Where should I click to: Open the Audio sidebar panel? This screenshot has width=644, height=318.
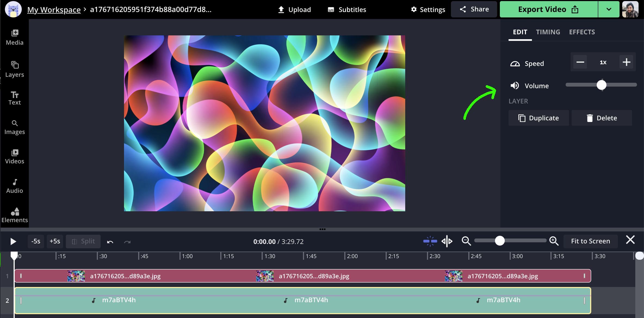click(x=14, y=186)
